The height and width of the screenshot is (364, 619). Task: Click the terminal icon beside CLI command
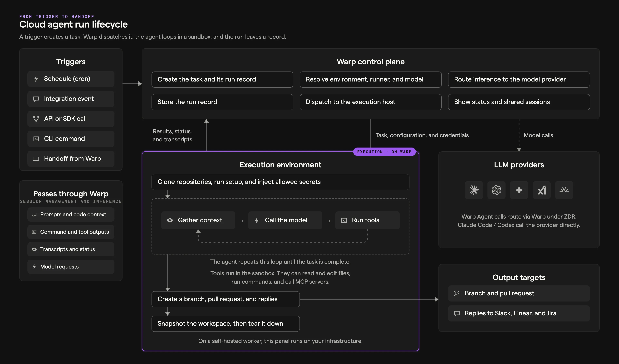36,139
